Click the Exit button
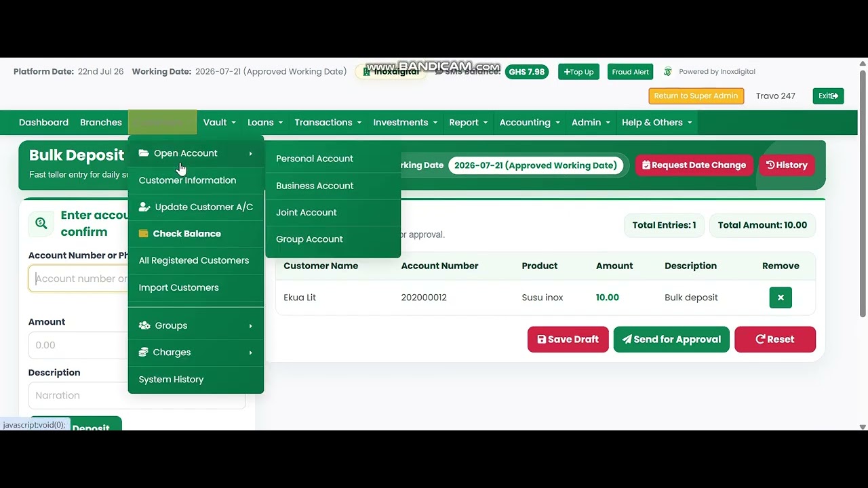 point(828,96)
